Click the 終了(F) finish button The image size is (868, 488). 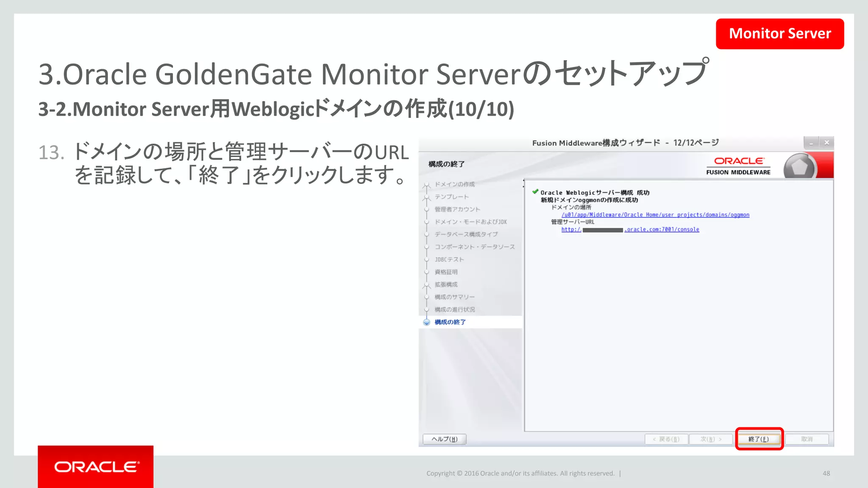pos(759,439)
